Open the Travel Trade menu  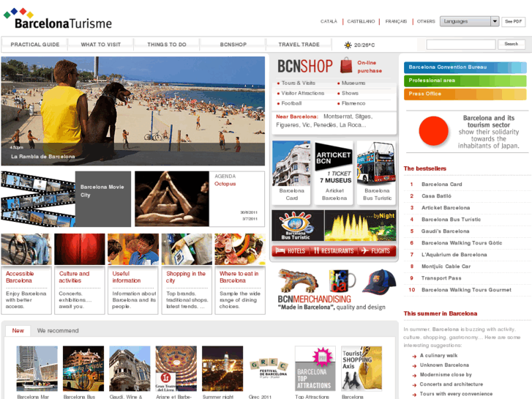pos(299,45)
